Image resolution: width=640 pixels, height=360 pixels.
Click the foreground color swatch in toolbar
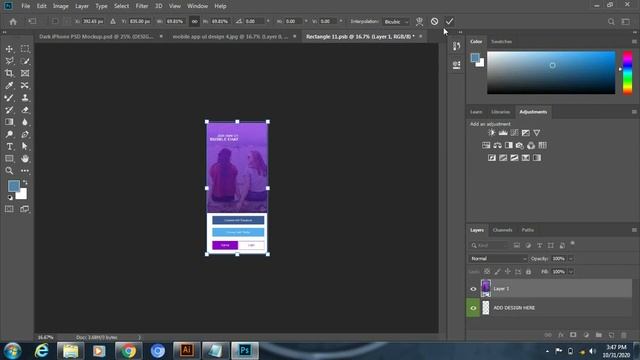pos(13,186)
